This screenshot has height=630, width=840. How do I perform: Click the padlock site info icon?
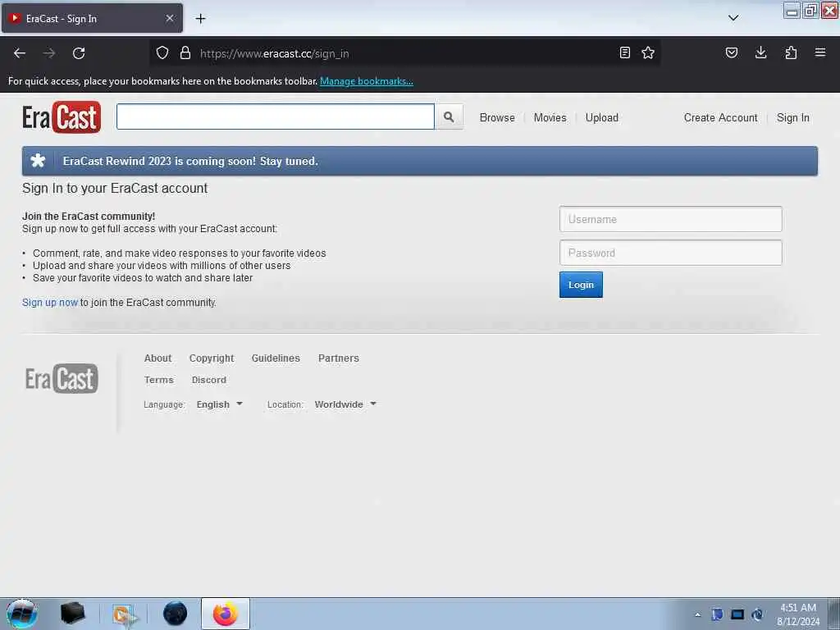click(185, 53)
